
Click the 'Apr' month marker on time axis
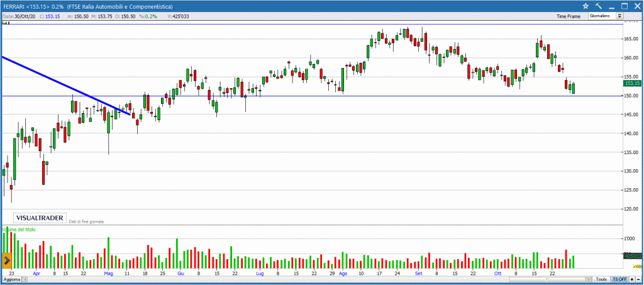36,273
